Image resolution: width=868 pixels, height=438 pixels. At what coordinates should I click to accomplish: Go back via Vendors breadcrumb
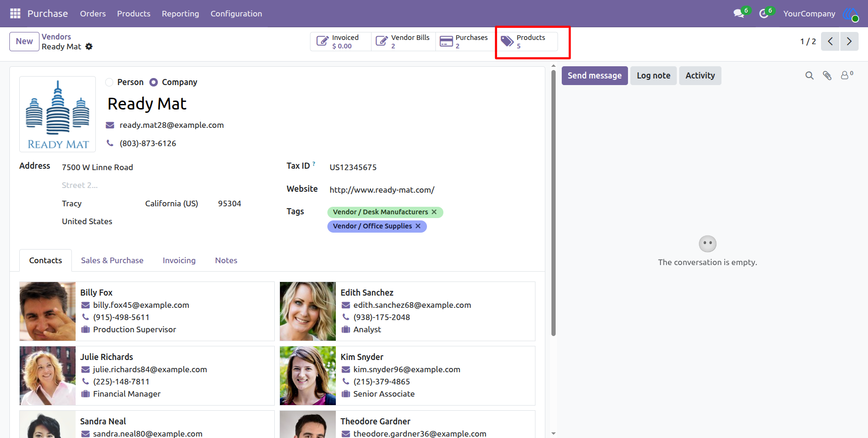point(56,37)
